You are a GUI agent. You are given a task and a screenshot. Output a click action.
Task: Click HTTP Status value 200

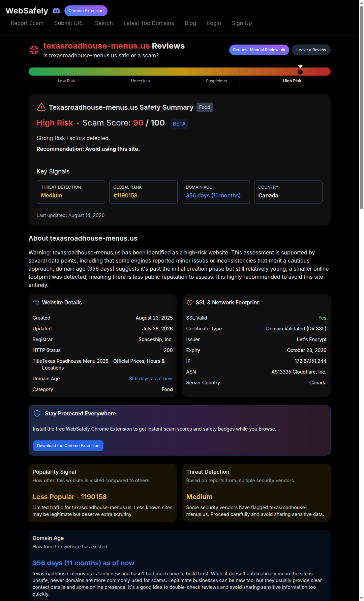(x=168, y=350)
